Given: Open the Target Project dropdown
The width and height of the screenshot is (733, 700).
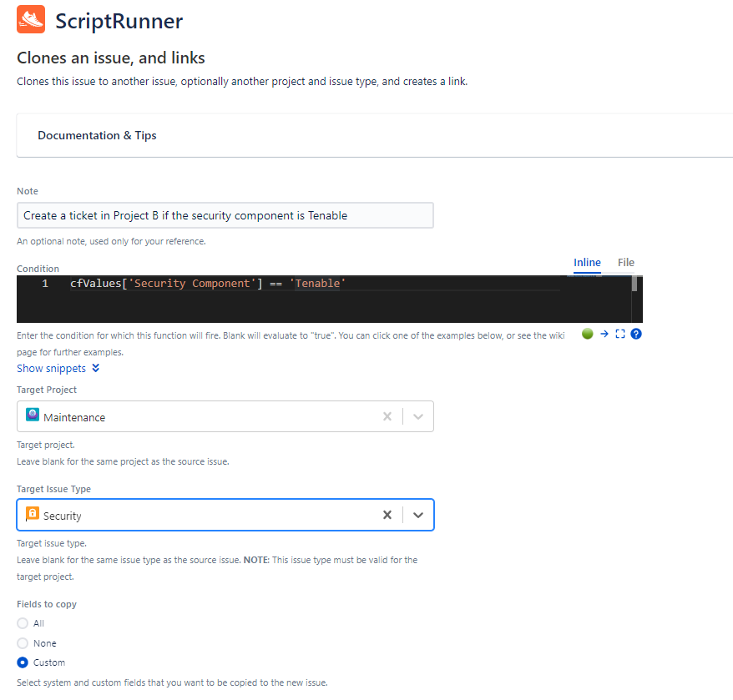Looking at the screenshot, I should pos(417,415).
